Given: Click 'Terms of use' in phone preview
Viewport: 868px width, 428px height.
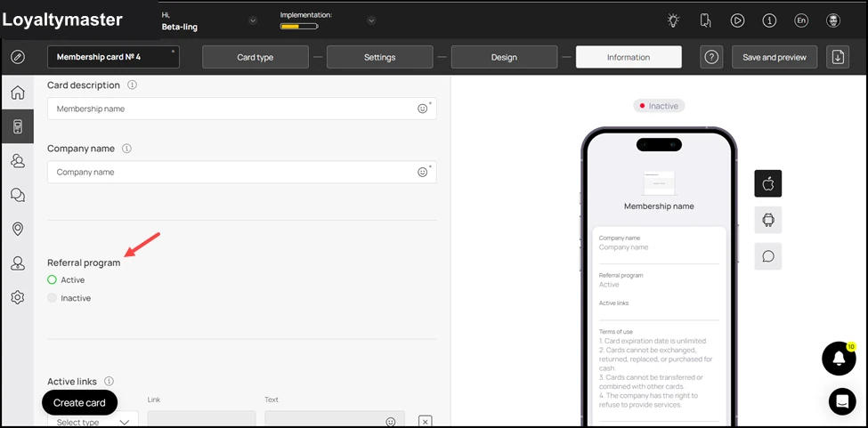Looking at the screenshot, I should [615, 332].
